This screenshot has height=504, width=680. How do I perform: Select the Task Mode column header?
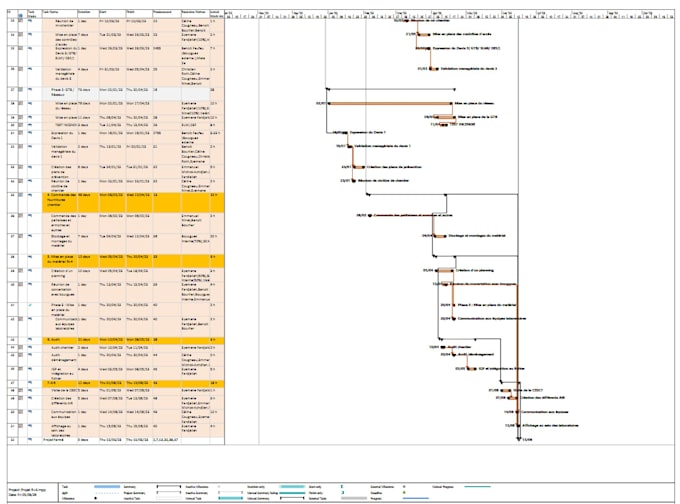coord(35,14)
